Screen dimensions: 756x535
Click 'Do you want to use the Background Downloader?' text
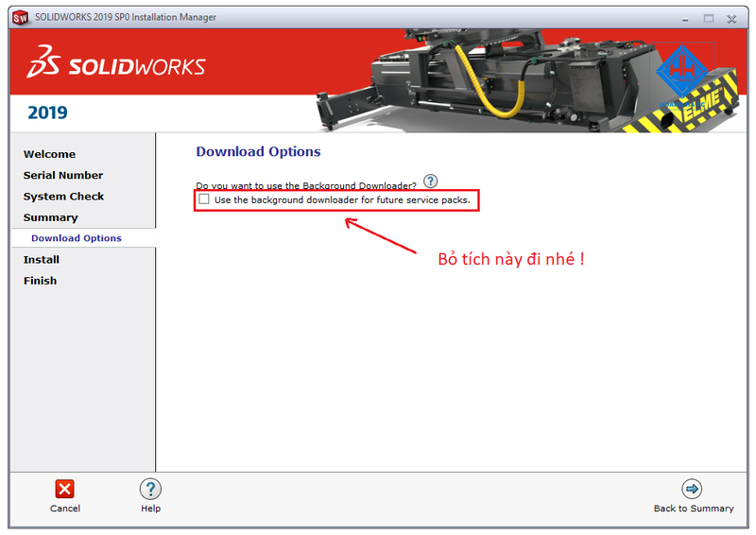coord(306,185)
